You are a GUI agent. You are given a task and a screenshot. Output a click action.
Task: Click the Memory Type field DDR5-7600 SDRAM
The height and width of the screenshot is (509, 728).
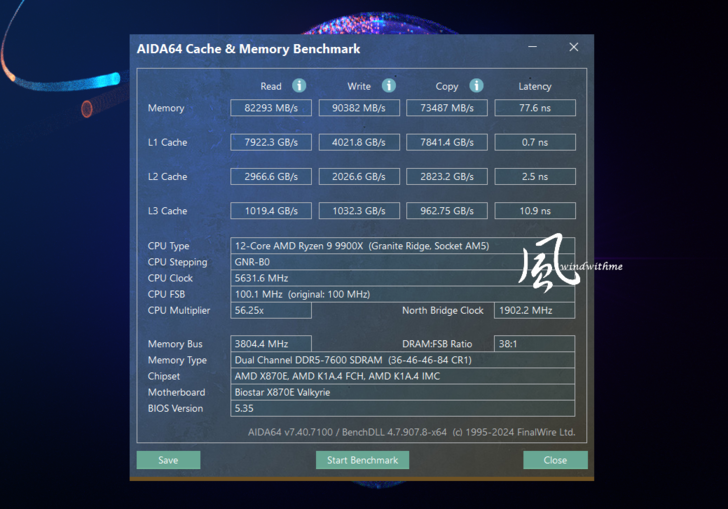[x=403, y=360]
